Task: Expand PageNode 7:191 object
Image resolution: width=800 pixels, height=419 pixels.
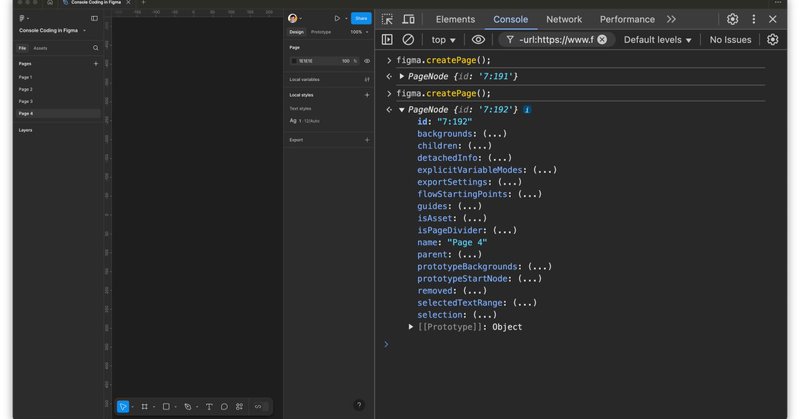Action: (402, 77)
